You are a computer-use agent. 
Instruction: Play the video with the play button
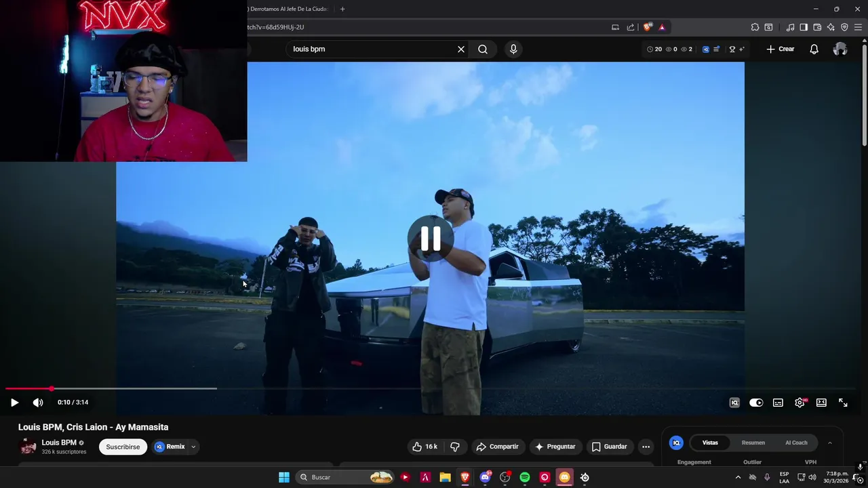14,403
